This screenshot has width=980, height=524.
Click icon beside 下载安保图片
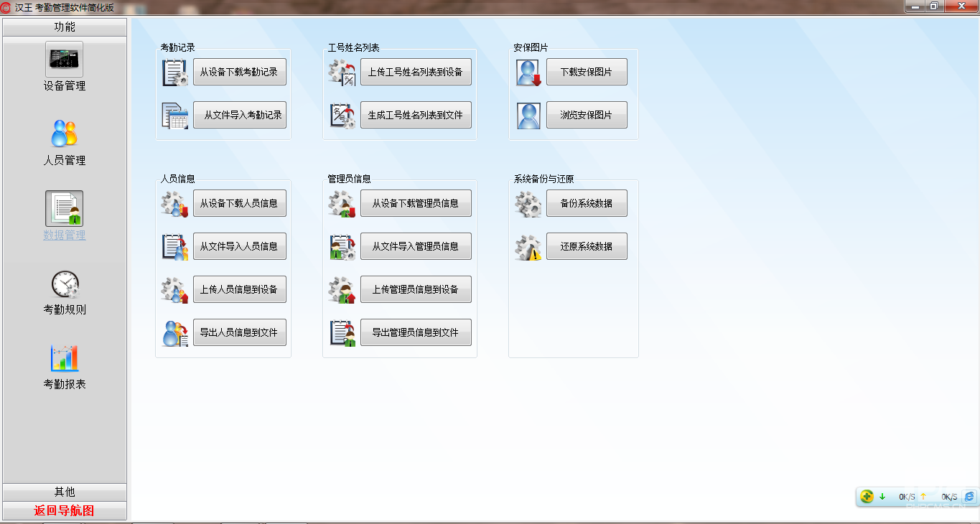pos(529,72)
